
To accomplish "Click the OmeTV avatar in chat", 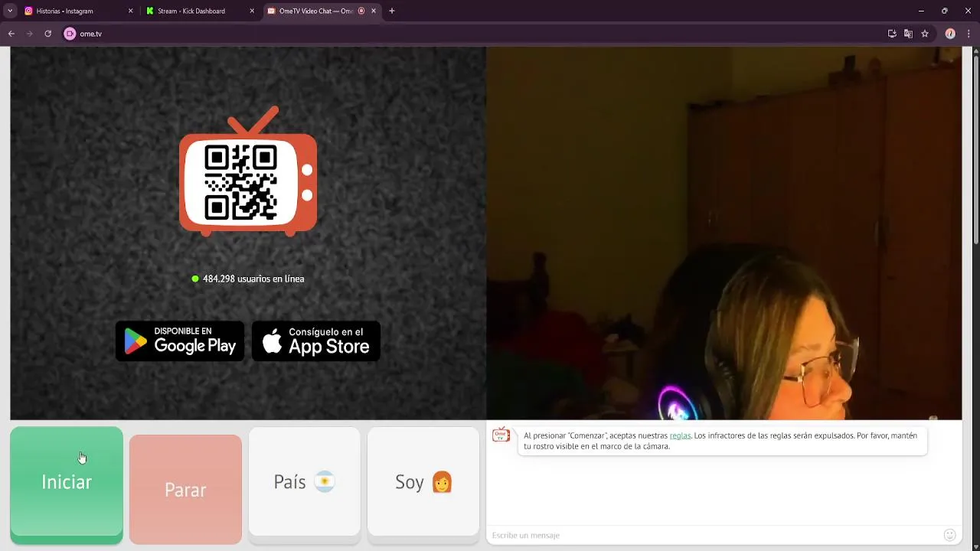I will [501, 435].
